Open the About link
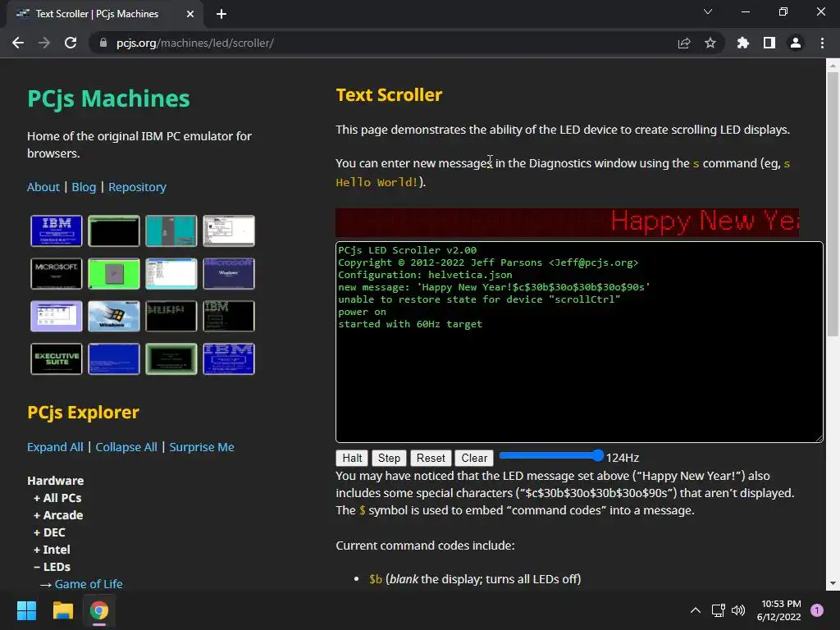The image size is (840, 630). [x=43, y=187]
